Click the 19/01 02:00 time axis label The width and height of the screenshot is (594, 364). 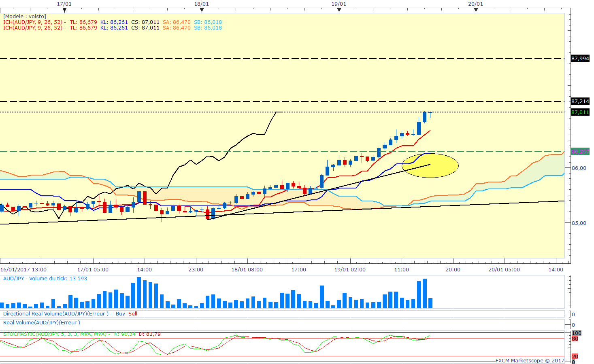point(350,270)
